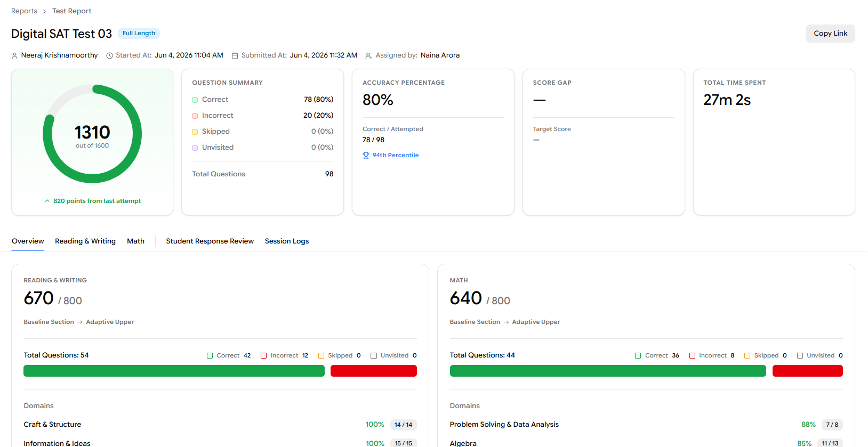Click the arrow icon in Math Baseline Section
The width and height of the screenshot is (868, 447).
[506, 322]
